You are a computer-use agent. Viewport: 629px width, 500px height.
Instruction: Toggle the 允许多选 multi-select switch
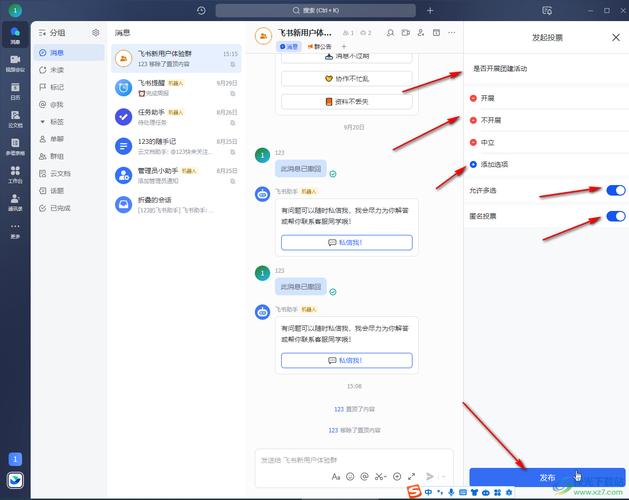(616, 190)
